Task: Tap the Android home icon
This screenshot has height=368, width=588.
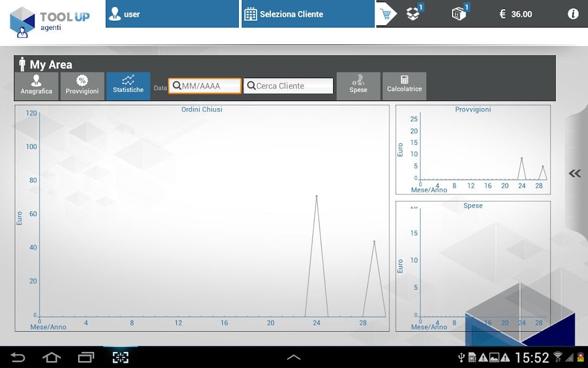Action: 51,357
